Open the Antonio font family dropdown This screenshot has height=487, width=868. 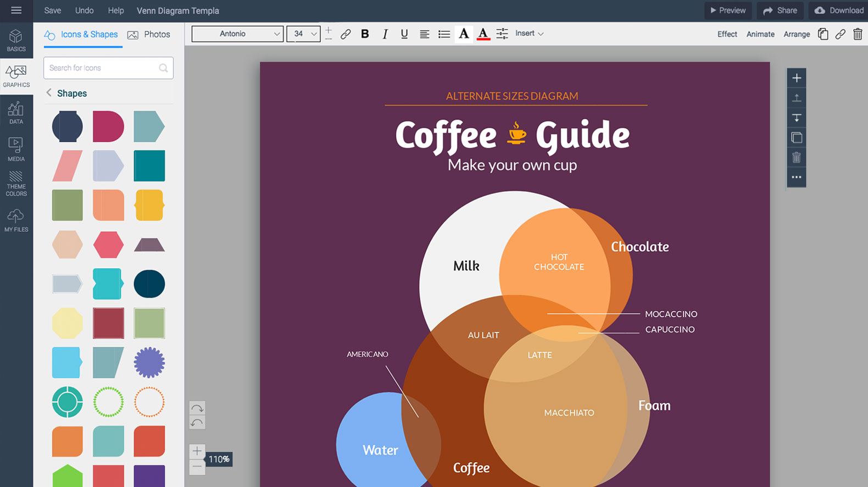(x=237, y=34)
